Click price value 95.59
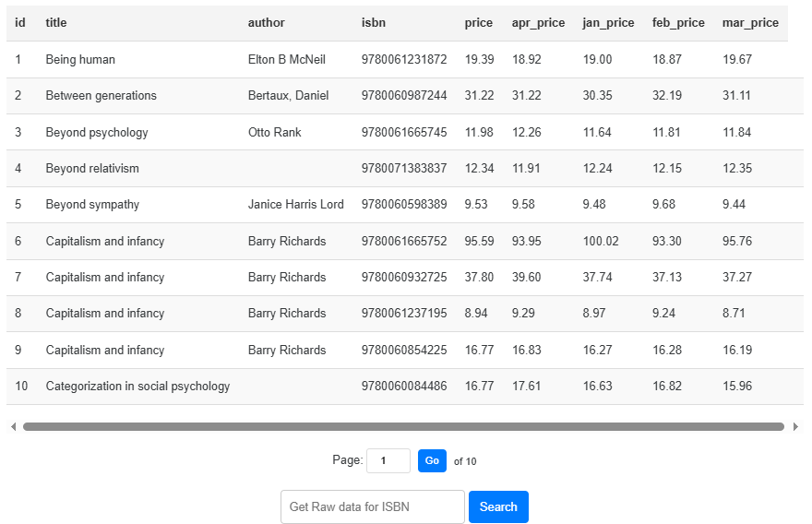The height and width of the screenshot is (524, 812). [x=479, y=242]
